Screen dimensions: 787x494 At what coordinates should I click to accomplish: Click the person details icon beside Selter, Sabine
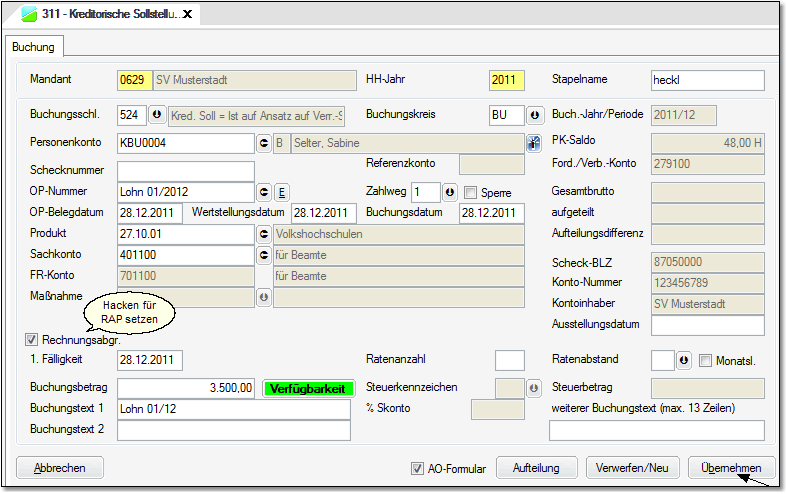pyautogui.click(x=533, y=143)
